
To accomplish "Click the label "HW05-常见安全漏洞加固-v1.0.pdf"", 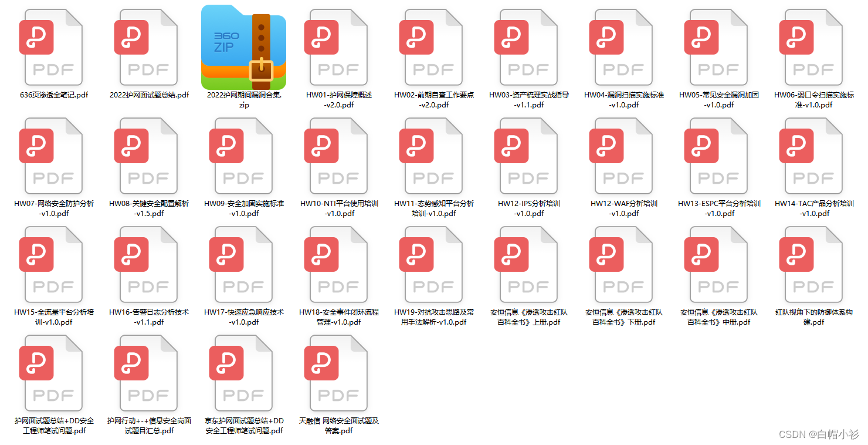I will pos(719,100).
